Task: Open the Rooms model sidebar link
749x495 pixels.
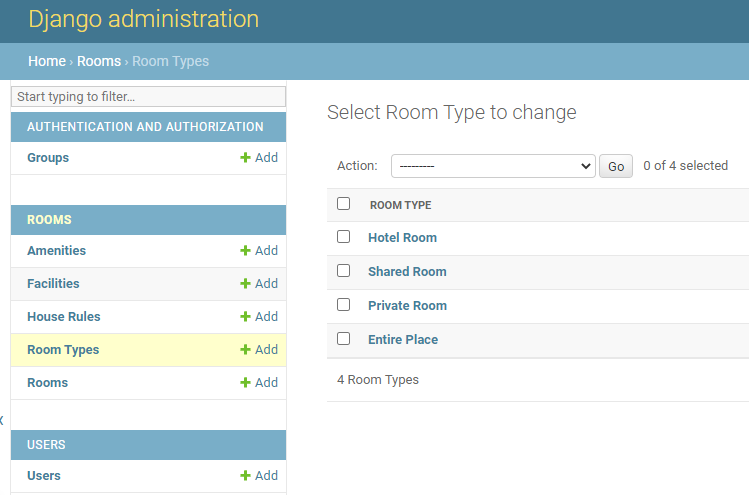Action: click(47, 383)
